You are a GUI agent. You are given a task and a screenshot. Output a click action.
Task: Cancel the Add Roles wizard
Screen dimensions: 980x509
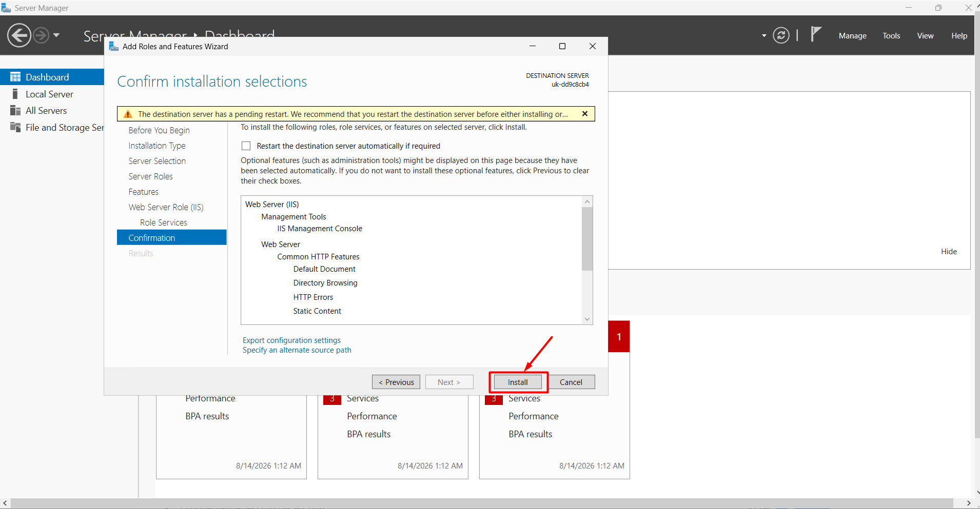tap(571, 382)
